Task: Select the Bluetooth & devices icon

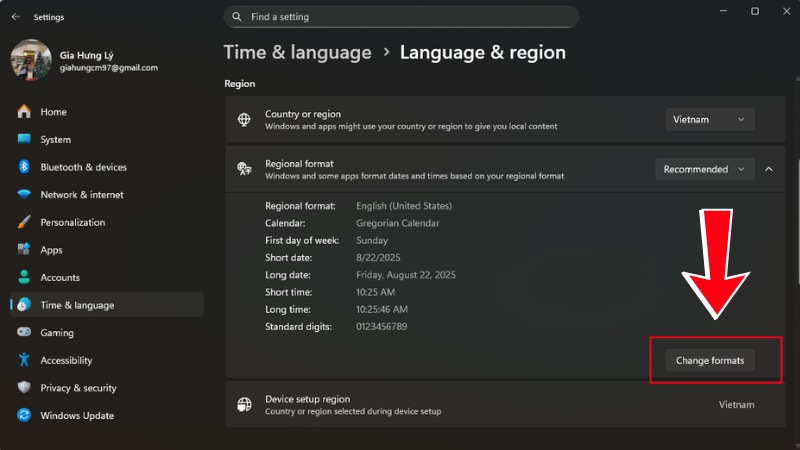Action: tap(24, 167)
